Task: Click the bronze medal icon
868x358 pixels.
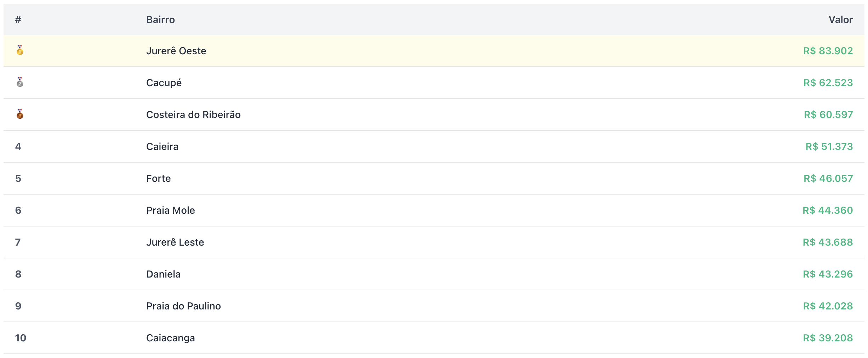Action: tap(20, 114)
